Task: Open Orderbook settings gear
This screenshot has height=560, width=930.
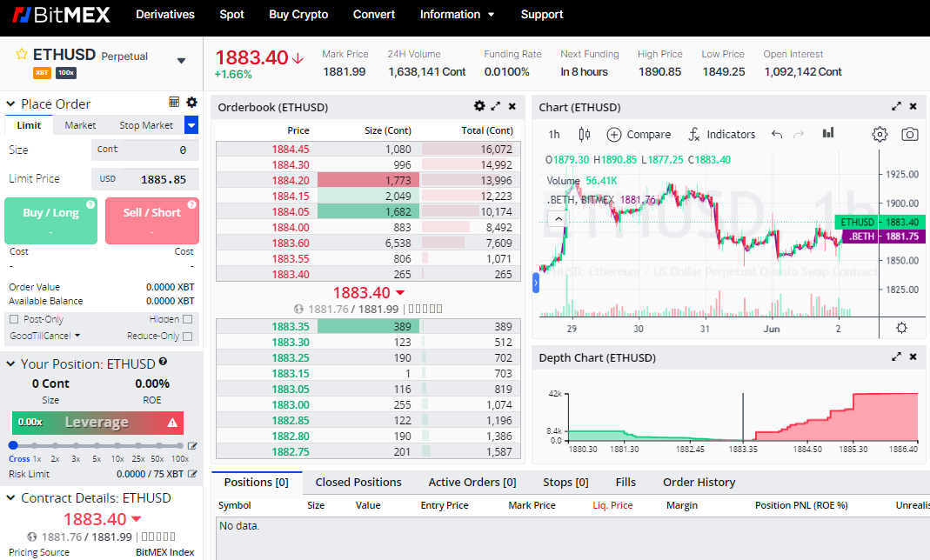Action: pyautogui.click(x=479, y=105)
